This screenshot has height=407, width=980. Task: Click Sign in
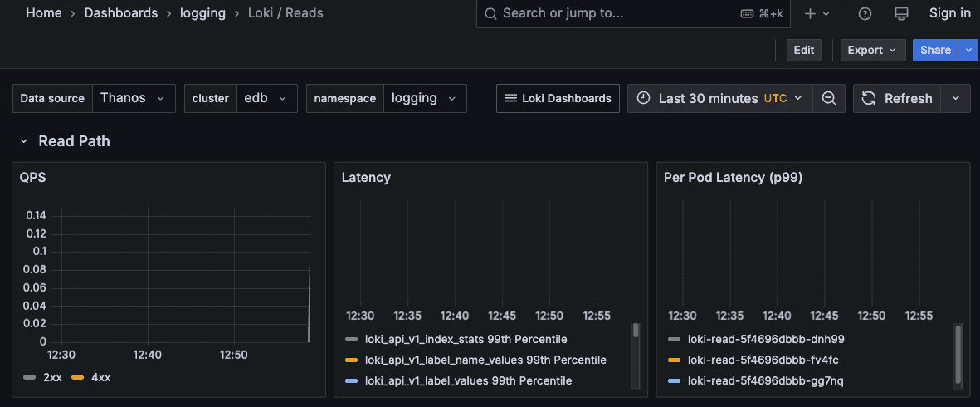949,13
